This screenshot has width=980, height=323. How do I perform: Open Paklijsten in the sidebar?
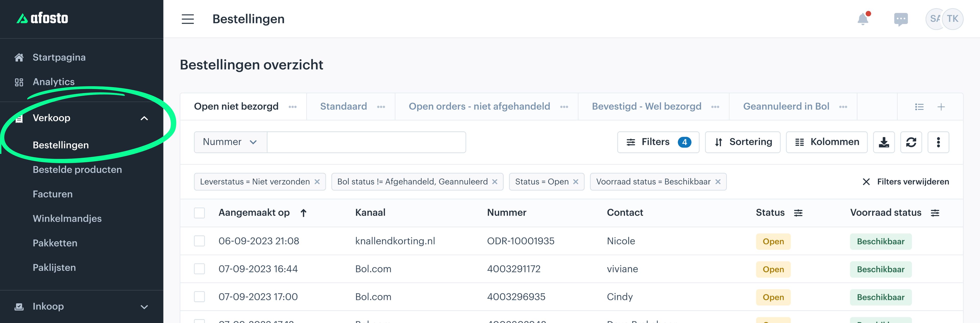pos(54,268)
